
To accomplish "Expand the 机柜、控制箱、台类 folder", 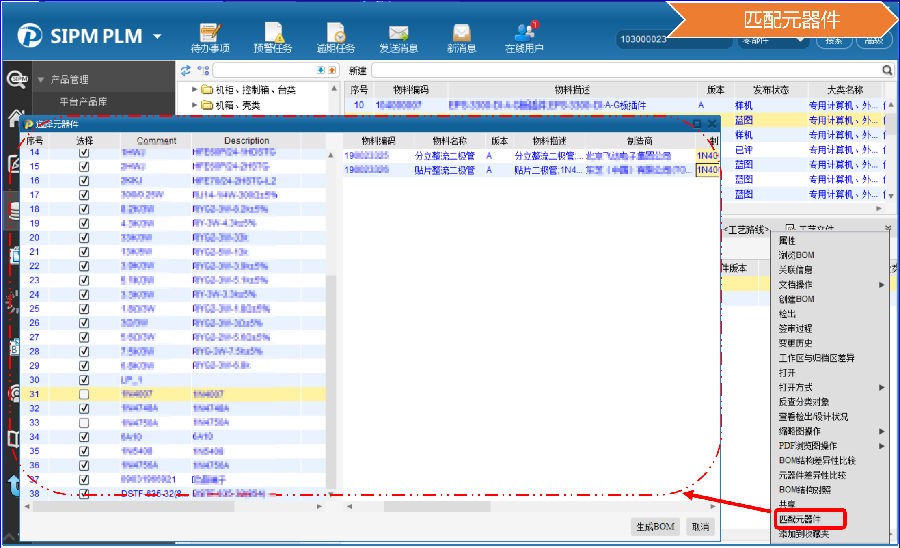I will [x=194, y=90].
